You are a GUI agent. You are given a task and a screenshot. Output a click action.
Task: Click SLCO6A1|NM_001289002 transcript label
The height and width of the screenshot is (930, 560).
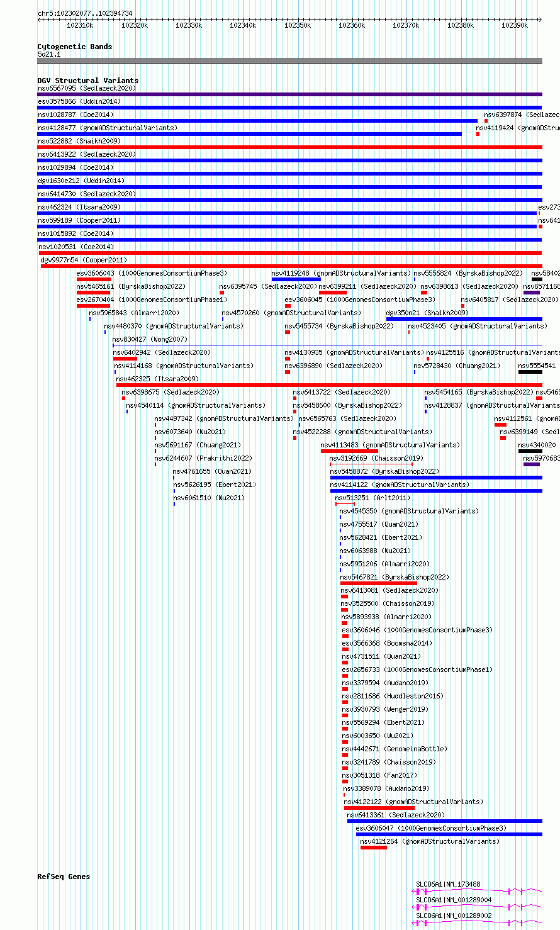[454, 916]
